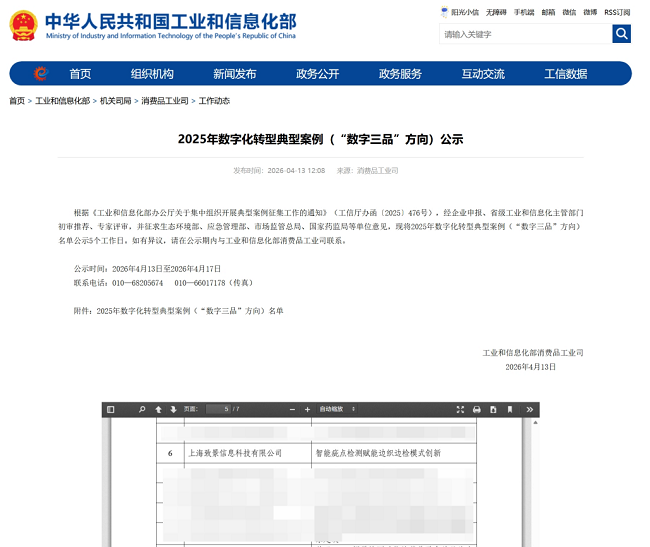Click row number 6 in the PDF table

[170, 453]
